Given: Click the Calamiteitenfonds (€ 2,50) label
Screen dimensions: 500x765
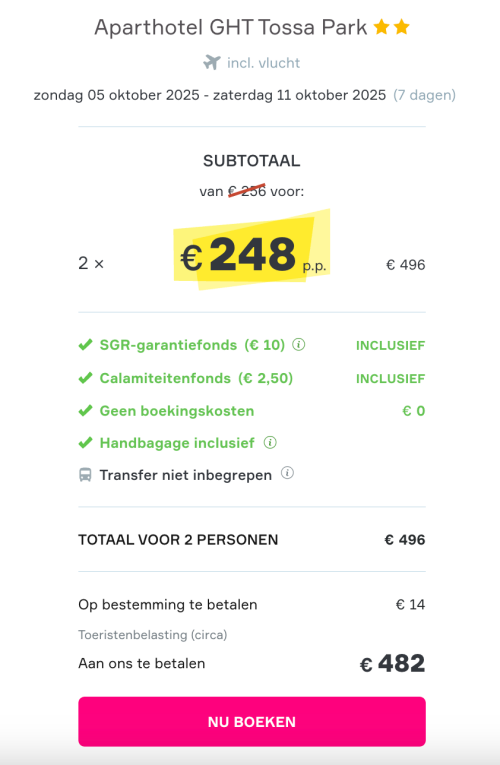Looking at the screenshot, I should pos(196,378).
